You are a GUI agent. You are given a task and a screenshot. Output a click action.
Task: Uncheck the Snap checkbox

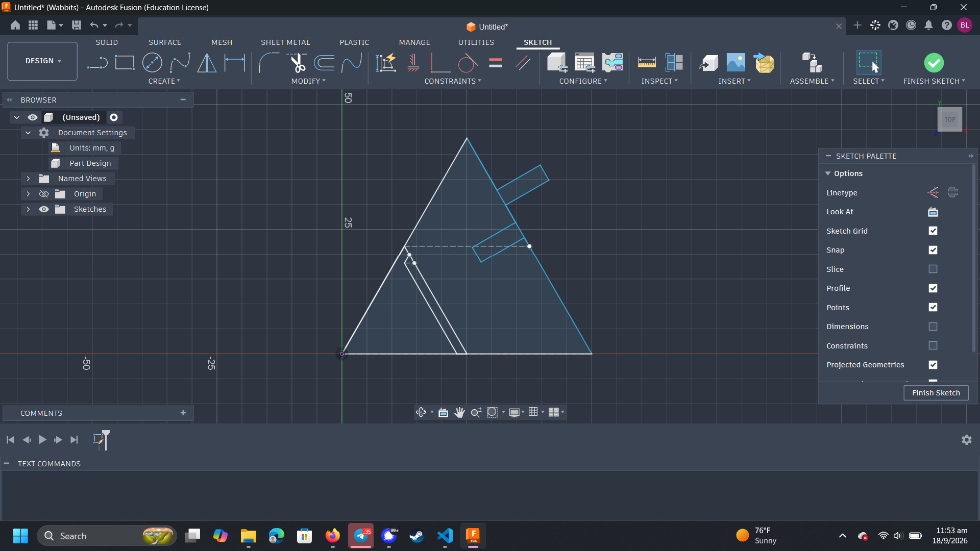933,250
